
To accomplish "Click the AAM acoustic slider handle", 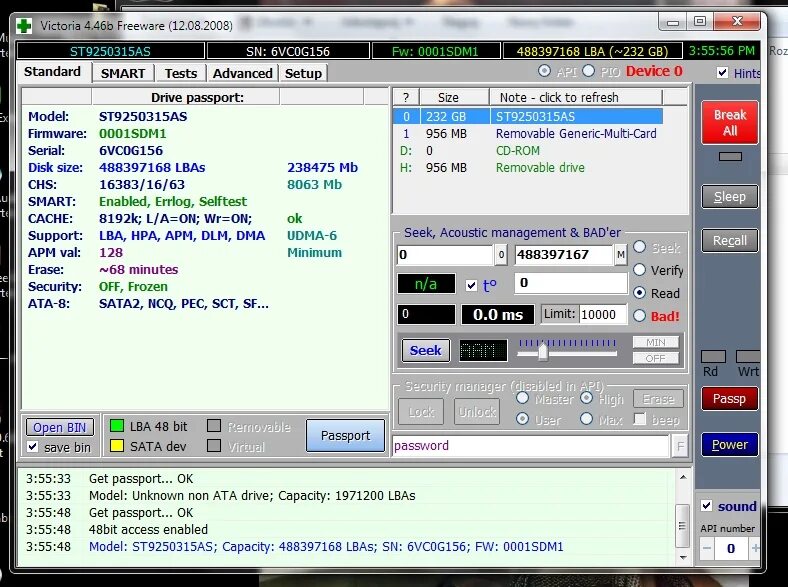I will [543, 351].
